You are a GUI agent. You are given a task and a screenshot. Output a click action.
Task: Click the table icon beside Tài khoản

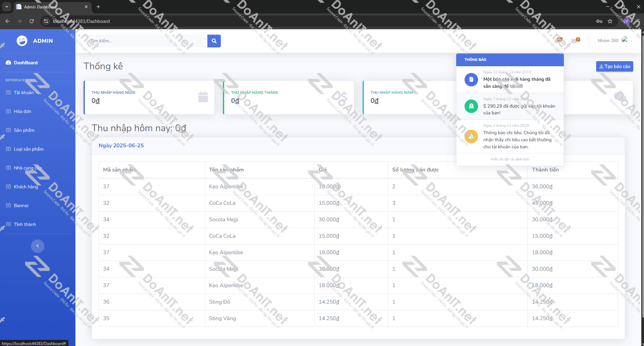(8, 92)
